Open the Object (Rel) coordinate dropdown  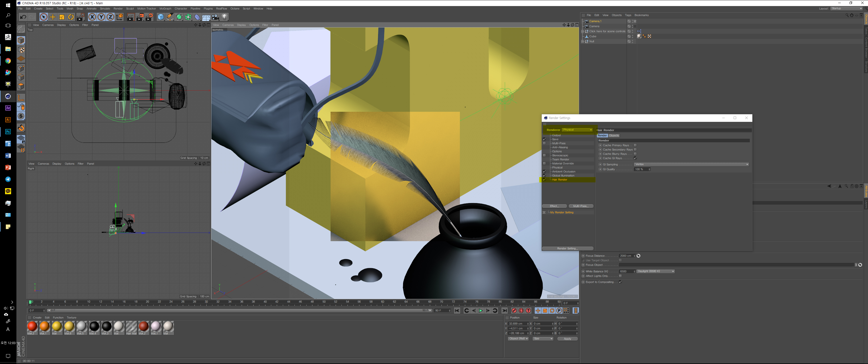point(518,339)
